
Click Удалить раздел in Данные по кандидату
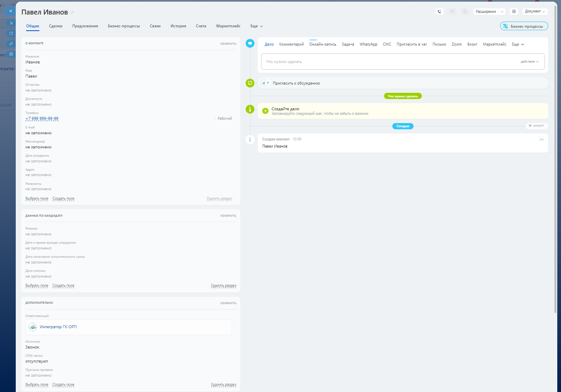(x=223, y=286)
